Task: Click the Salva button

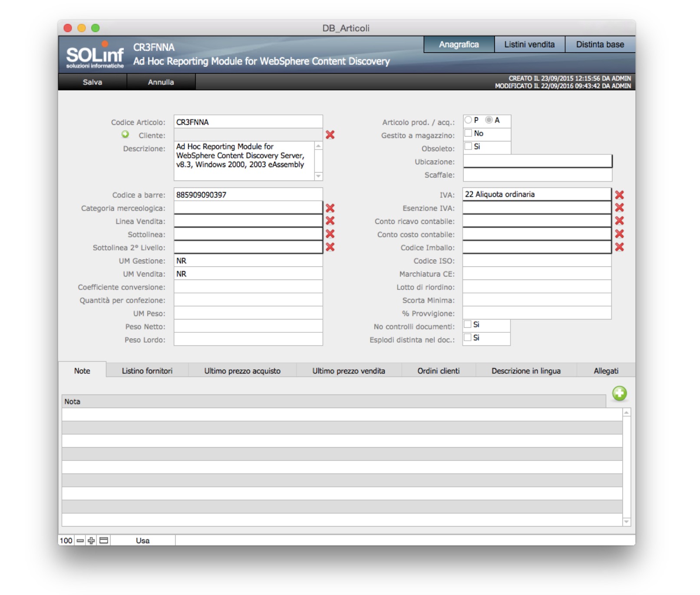Action: pos(92,82)
